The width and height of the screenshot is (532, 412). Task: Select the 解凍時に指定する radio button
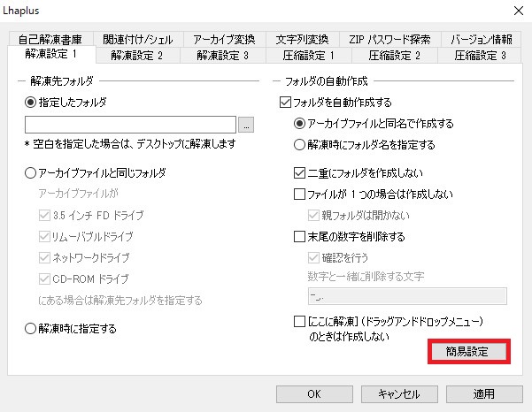click(x=30, y=328)
